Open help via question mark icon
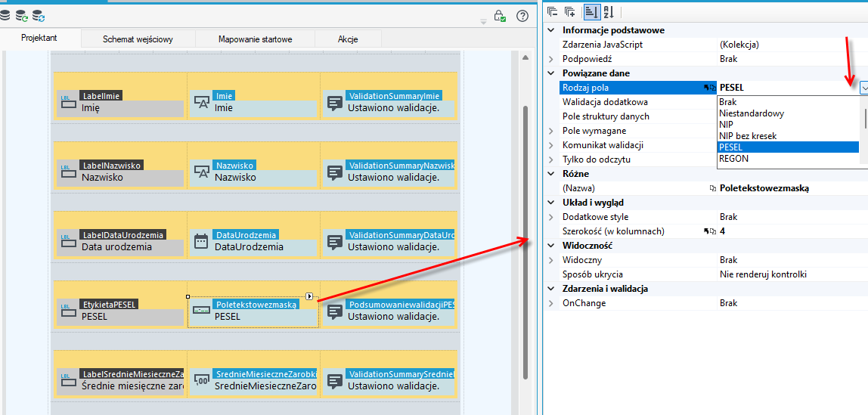This screenshot has height=415, width=868. [x=522, y=15]
